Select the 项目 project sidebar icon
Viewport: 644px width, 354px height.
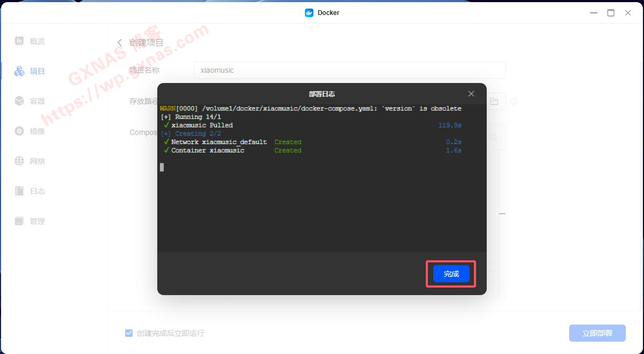tap(19, 71)
